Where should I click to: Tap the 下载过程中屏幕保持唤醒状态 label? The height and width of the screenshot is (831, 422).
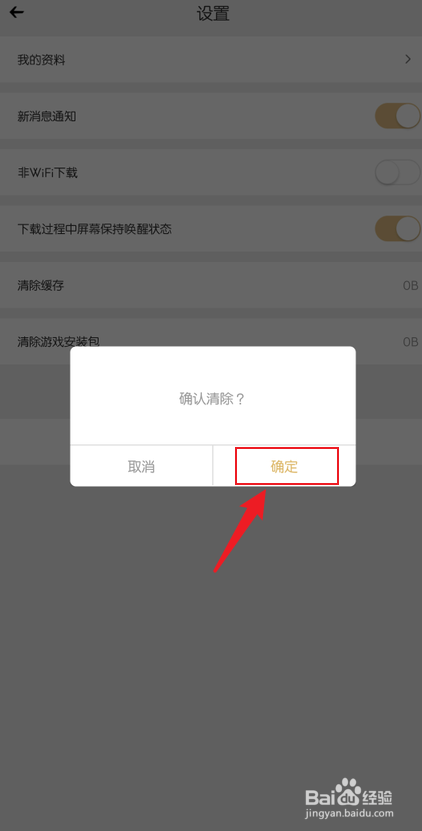tap(94, 229)
